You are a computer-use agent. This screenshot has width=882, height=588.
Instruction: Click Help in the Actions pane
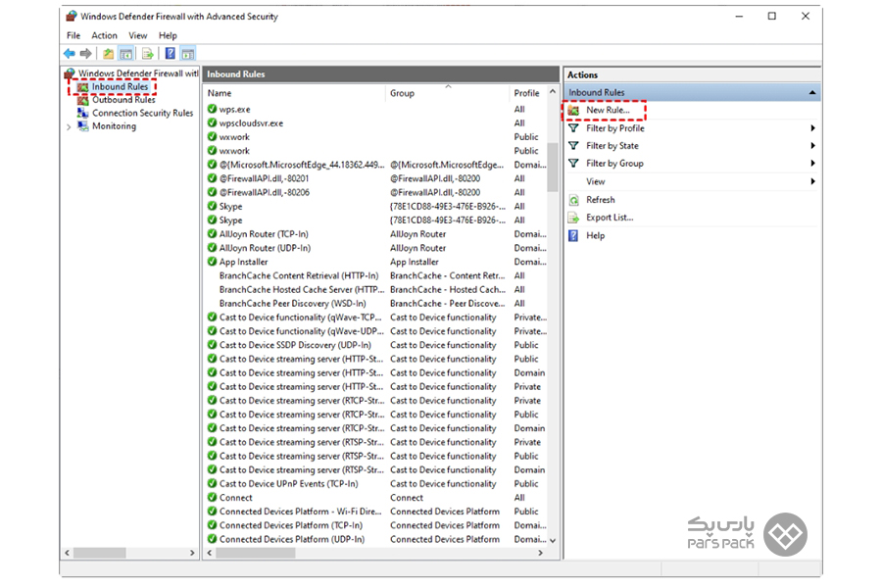coord(595,236)
